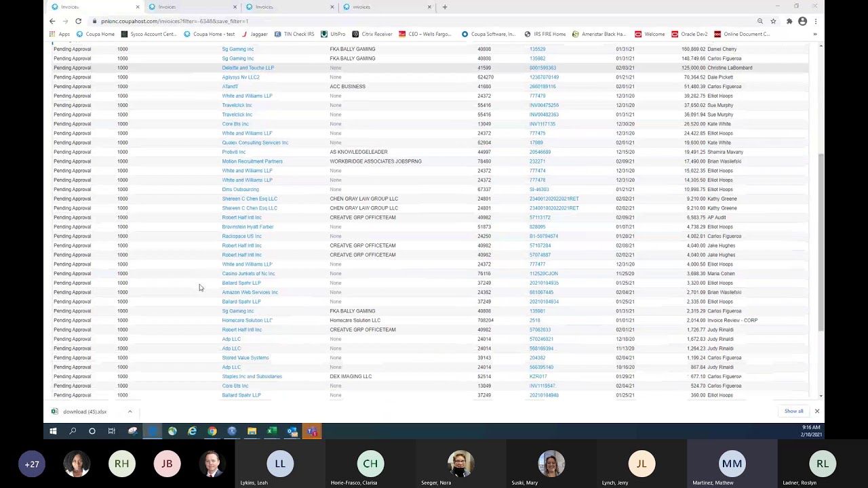Open supplier link Brownstein Hyatt Farber

(248, 227)
